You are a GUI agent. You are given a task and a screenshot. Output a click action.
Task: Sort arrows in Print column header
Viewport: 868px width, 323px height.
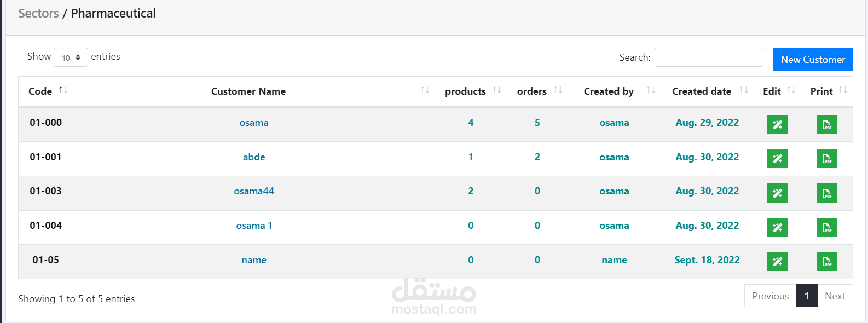tap(843, 90)
